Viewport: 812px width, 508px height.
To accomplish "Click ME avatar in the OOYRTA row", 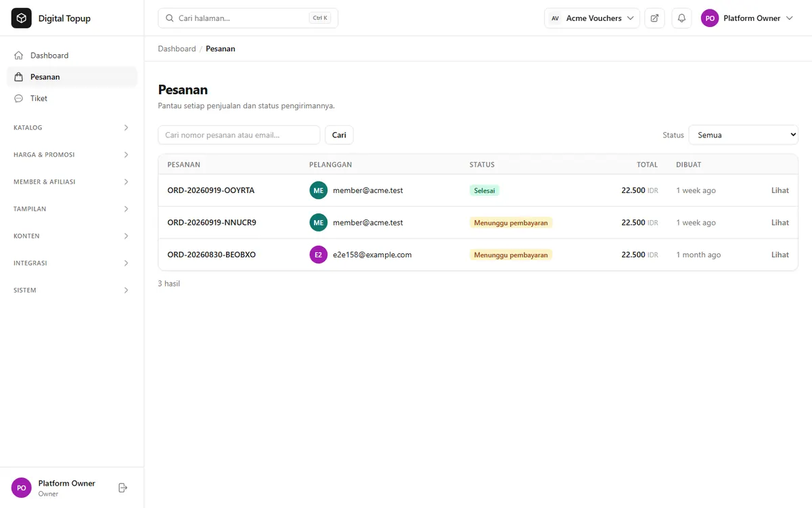I will (x=318, y=190).
